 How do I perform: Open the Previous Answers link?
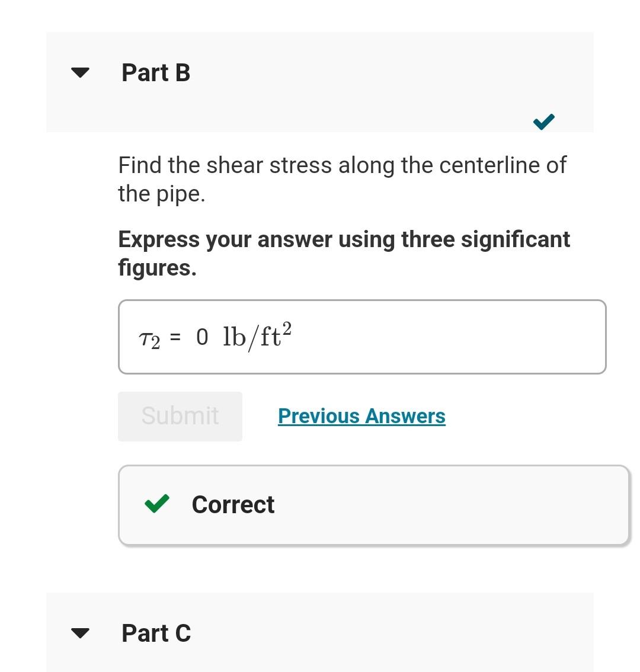(361, 415)
